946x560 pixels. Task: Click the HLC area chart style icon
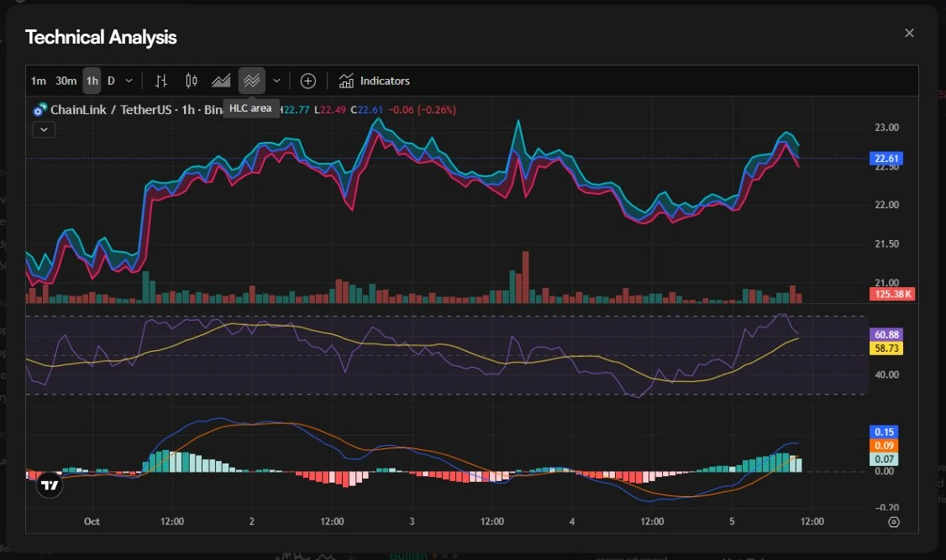coord(251,81)
